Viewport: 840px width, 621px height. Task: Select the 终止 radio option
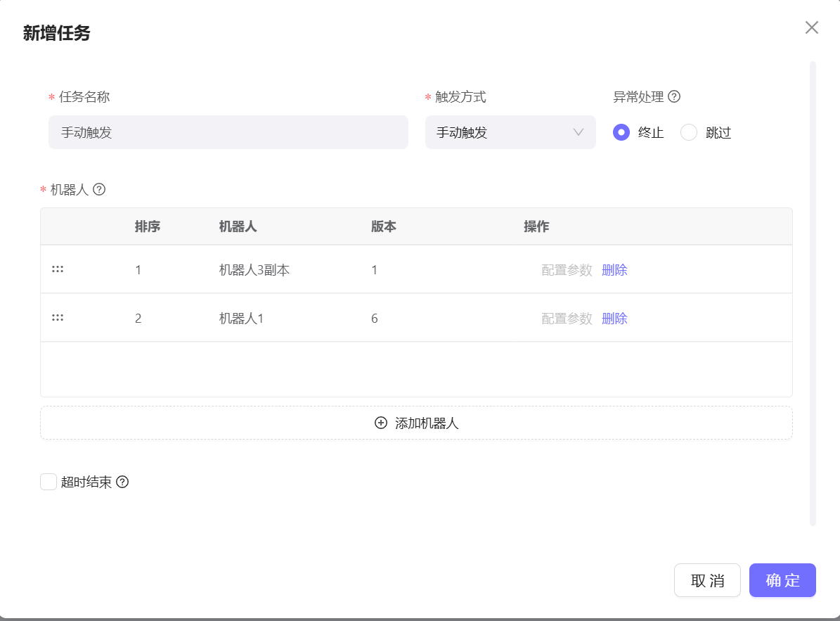click(x=621, y=132)
